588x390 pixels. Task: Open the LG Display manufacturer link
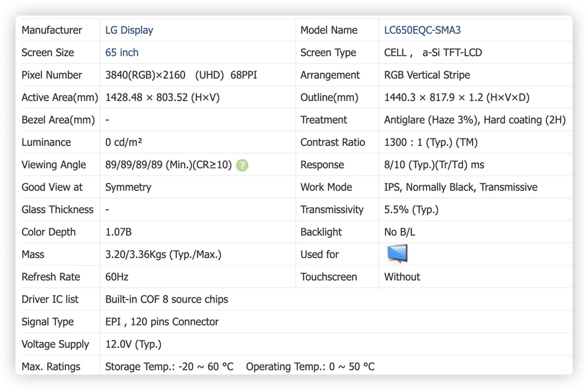pyautogui.click(x=129, y=30)
